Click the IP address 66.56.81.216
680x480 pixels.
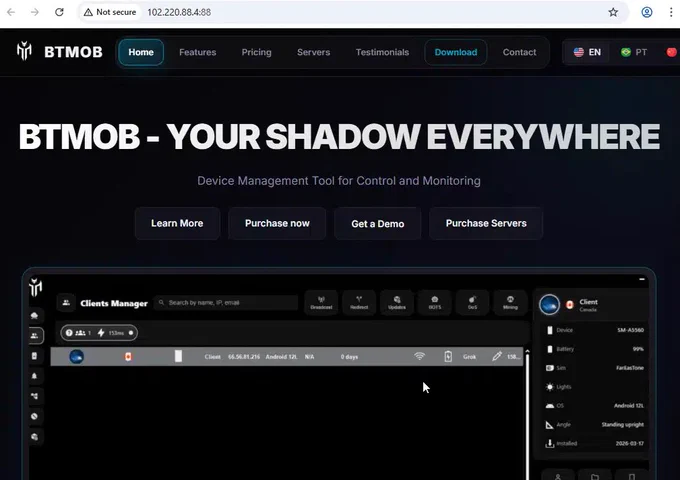(x=244, y=356)
